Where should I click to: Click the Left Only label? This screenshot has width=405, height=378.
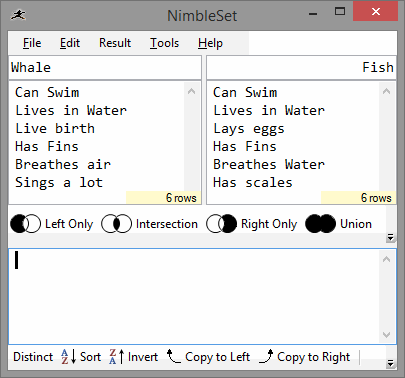tap(69, 224)
